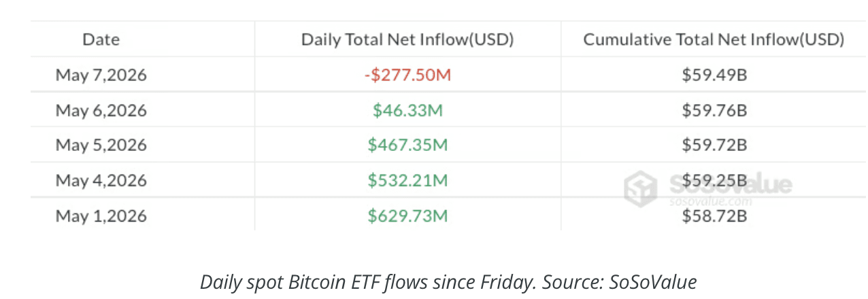
Task: Select the $629.73M inflow value
Action: 407,216
